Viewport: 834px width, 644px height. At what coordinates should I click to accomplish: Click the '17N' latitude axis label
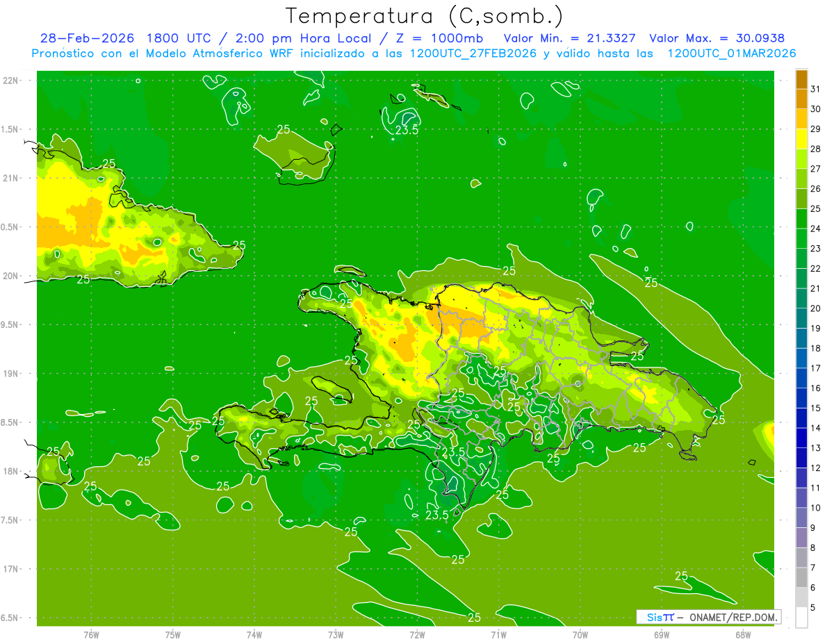(x=10, y=569)
